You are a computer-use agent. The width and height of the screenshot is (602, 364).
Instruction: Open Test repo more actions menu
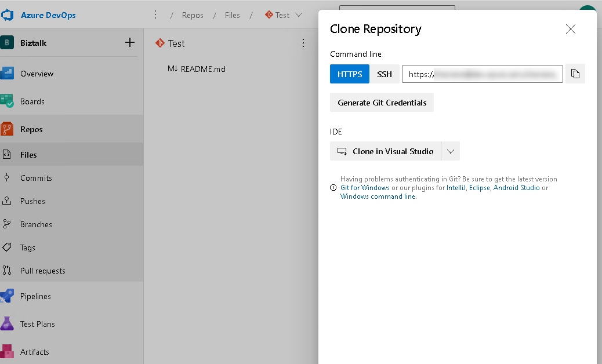tap(303, 43)
